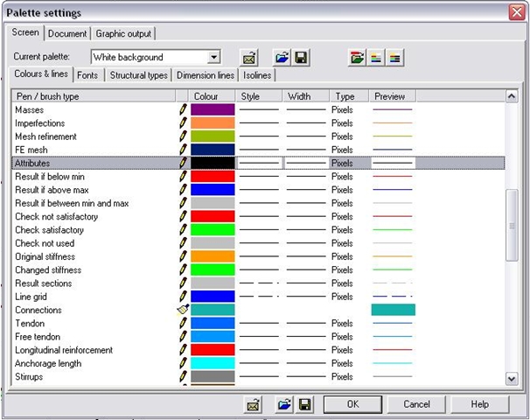Click the bottom save floppy disk icon
The height and width of the screenshot is (420, 530).
(x=305, y=404)
